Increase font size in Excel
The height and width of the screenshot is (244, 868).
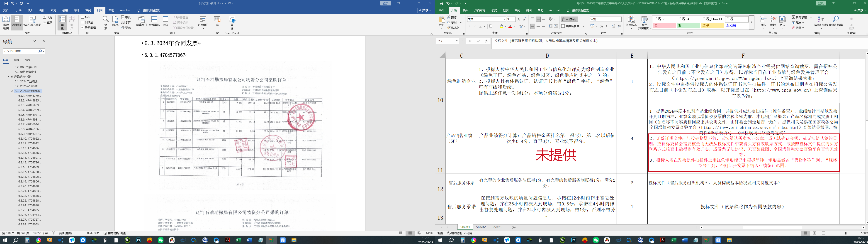pyautogui.click(x=519, y=19)
